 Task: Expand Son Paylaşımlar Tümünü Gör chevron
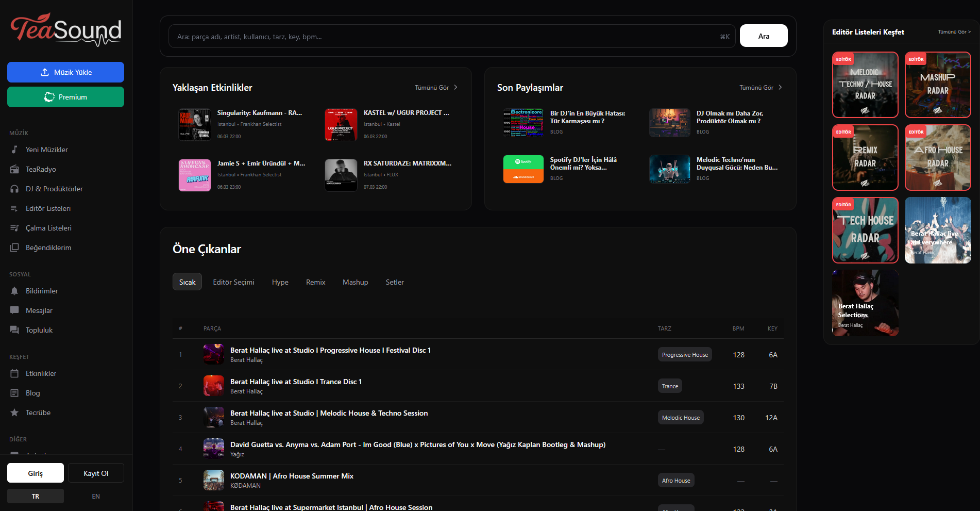tap(780, 87)
